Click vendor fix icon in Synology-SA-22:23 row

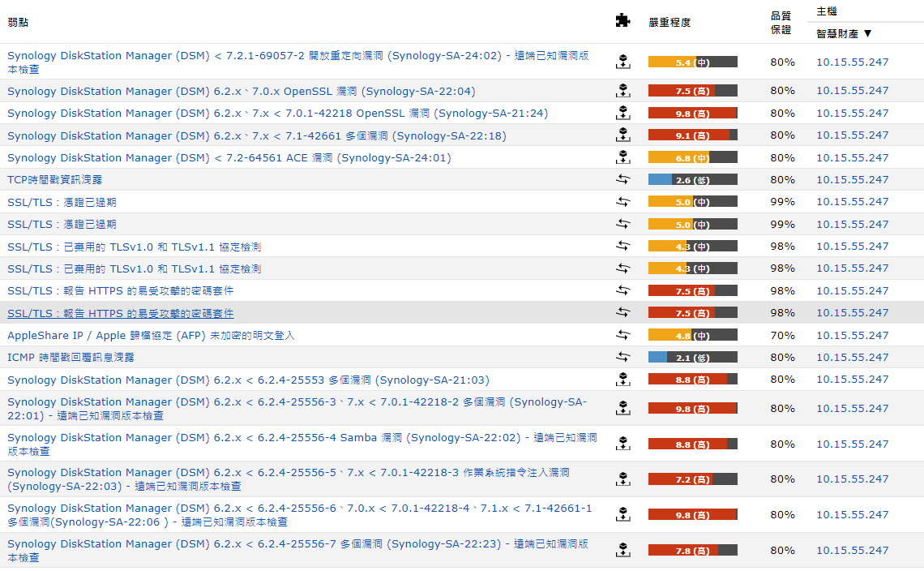[622, 551]
